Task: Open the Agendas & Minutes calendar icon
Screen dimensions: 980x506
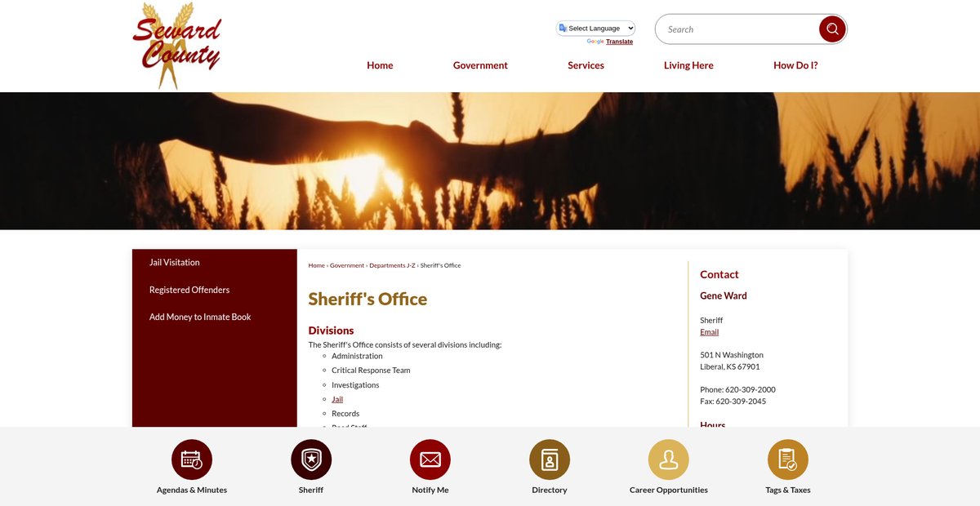Action: (192, 459)
